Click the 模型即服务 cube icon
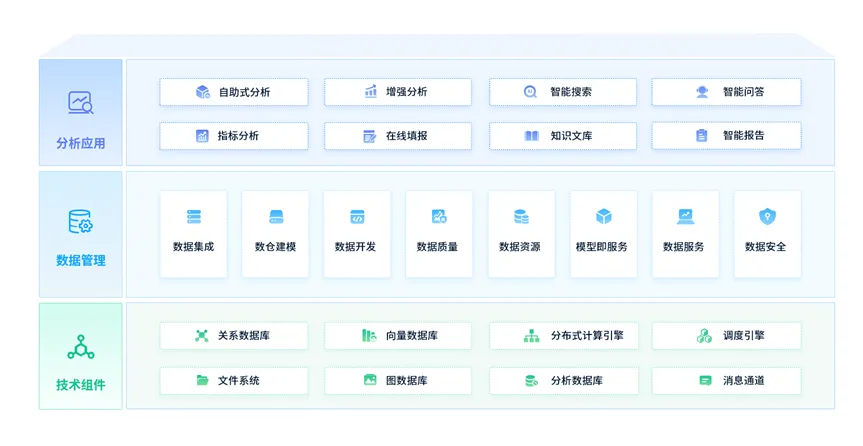 pyautogui.click(x=604, y=216)
